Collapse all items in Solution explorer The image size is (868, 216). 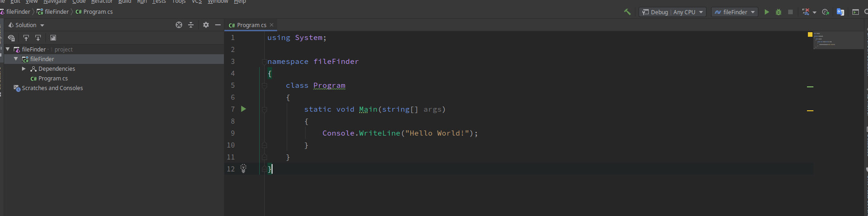click(x=191, y=25)
